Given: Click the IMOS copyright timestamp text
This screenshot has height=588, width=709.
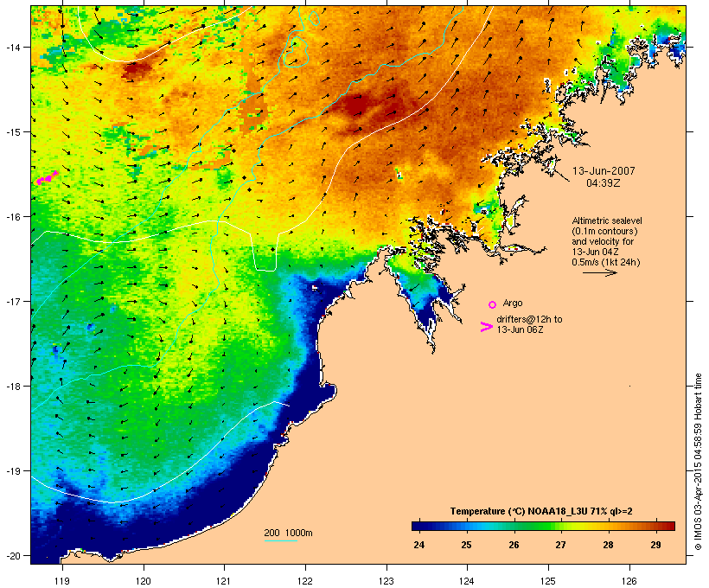Looking at the screenshot, I should [698, 462].
